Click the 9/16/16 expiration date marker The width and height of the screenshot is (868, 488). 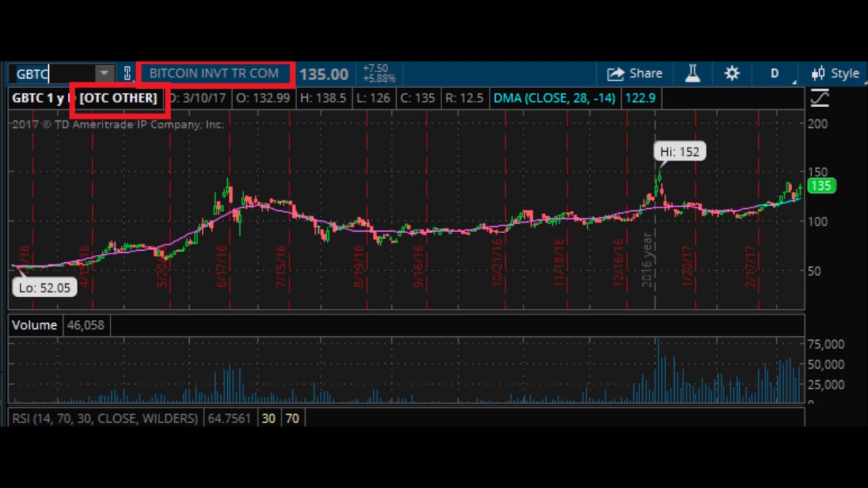pos(418,266)
